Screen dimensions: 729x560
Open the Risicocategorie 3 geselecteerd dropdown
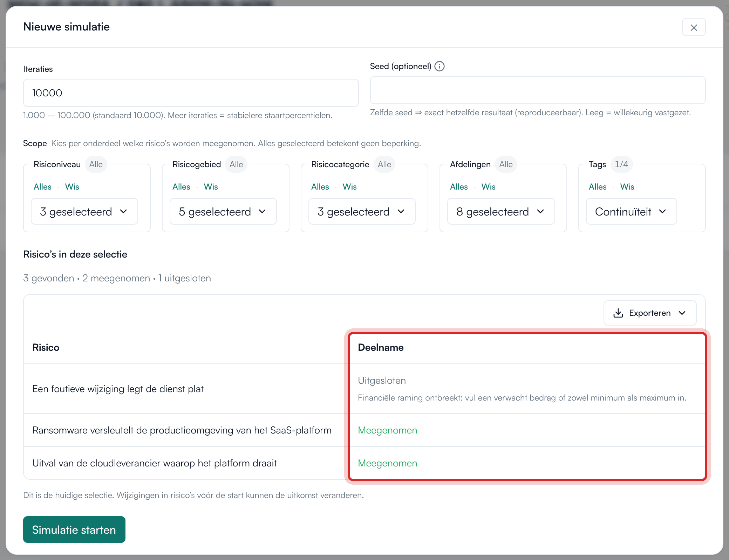coord(362,212)
